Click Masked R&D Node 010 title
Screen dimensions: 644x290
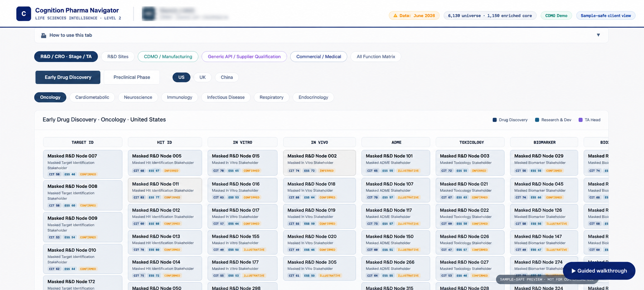pos(72,250)
